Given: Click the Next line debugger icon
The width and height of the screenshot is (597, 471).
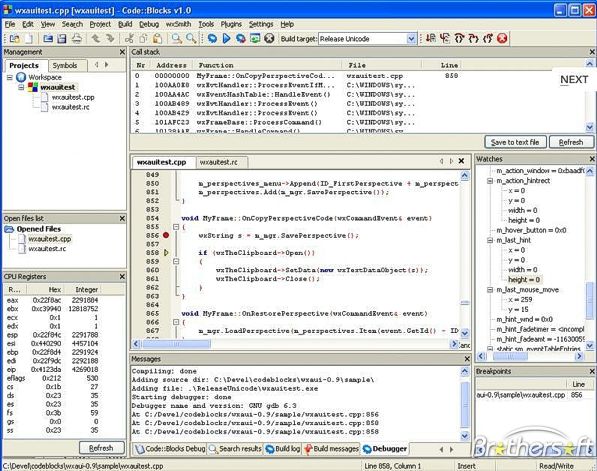Looking at the screenshot, I should (459, 38).
